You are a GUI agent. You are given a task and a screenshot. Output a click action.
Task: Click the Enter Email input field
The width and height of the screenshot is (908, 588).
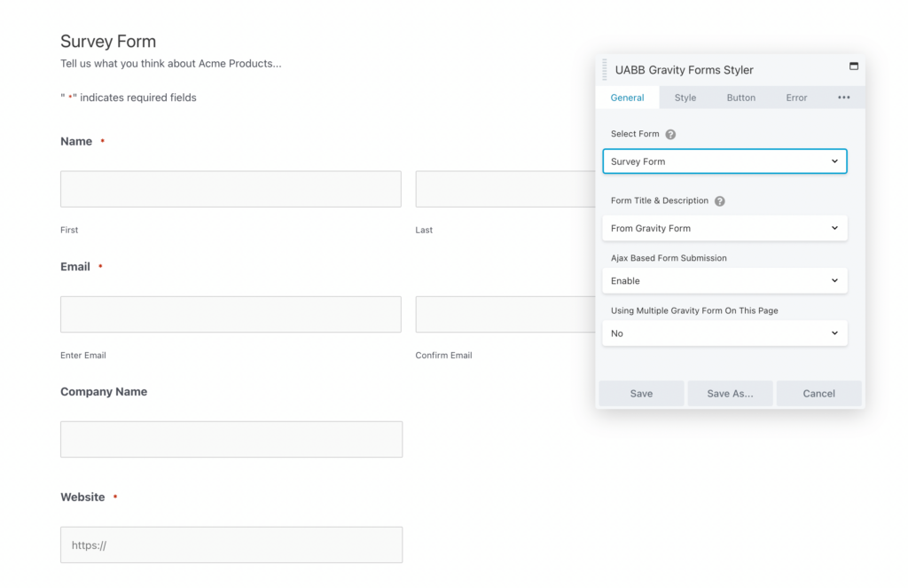(x=231, y=314)
